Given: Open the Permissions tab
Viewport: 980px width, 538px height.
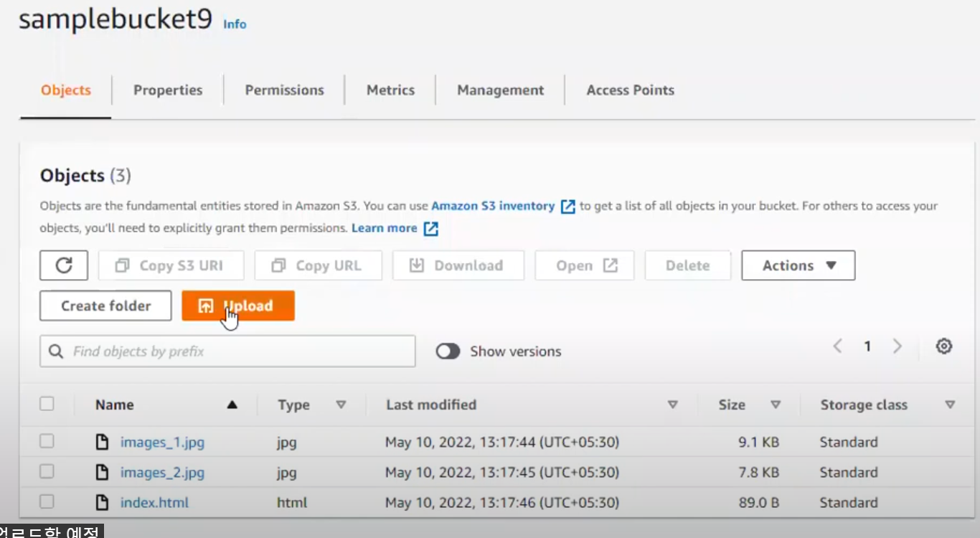Looking at the screenshot, I should (284, 90).
